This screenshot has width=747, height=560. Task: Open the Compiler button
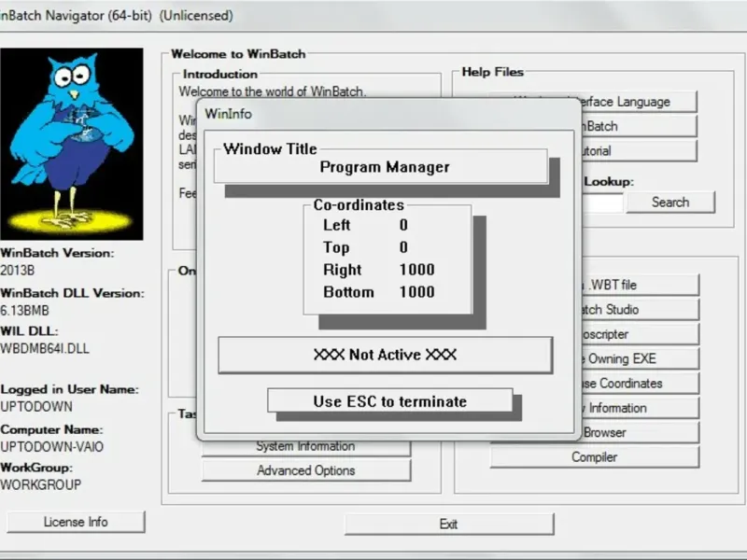point(594,457)
